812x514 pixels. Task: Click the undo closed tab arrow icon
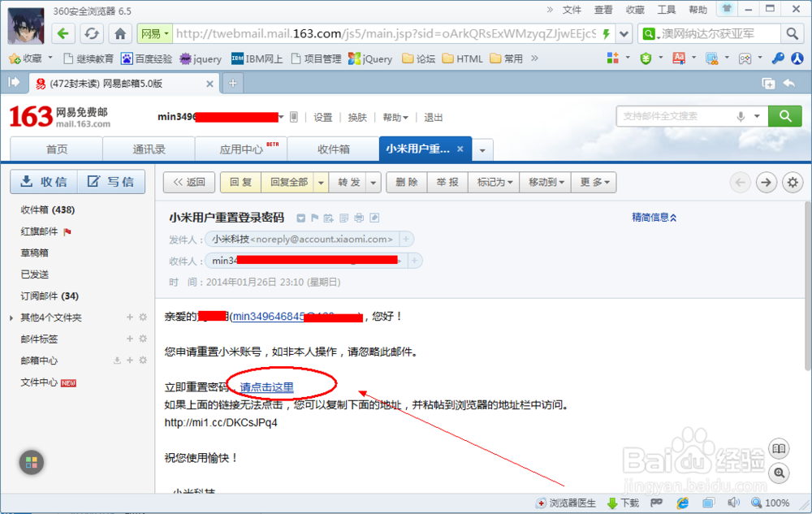coord(789,84)
